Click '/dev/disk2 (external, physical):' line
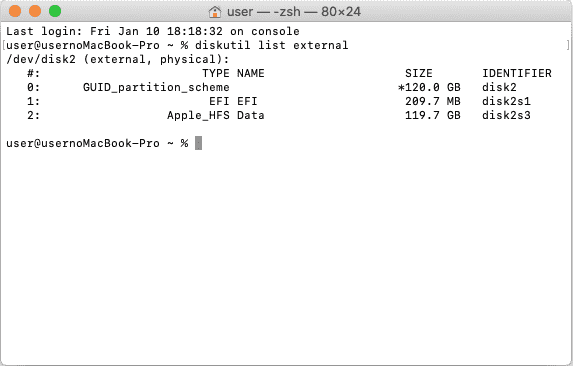This screenshot has height=366, width=573. point(118,59)
